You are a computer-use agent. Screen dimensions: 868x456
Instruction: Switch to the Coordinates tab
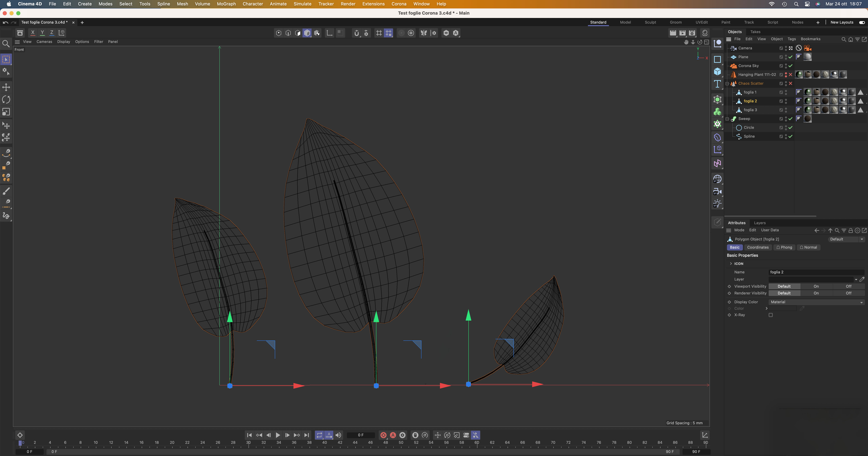757,247
